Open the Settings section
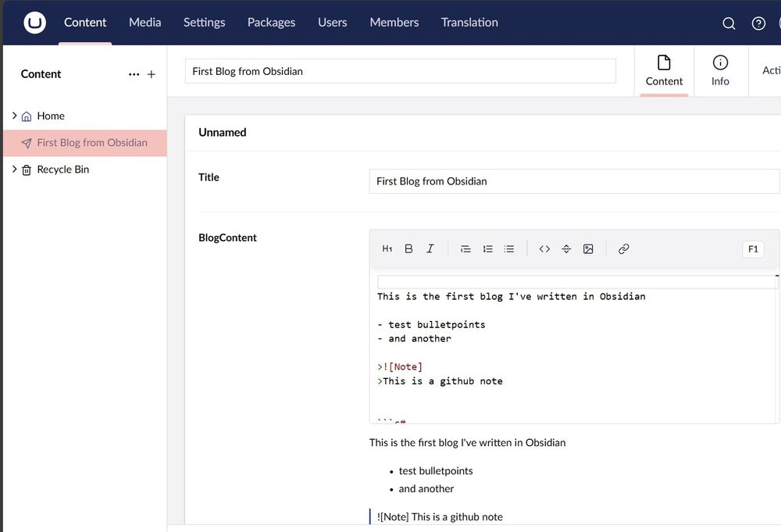 pyautogui.click(x=204, y=23)
